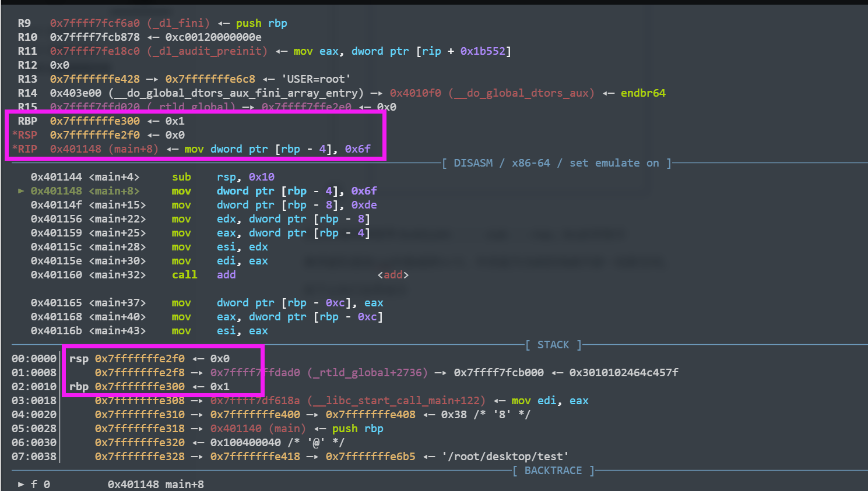Select the R10 value 0x7ffff7fcb878
Viewport: 868px width, 491px height.
94,37
